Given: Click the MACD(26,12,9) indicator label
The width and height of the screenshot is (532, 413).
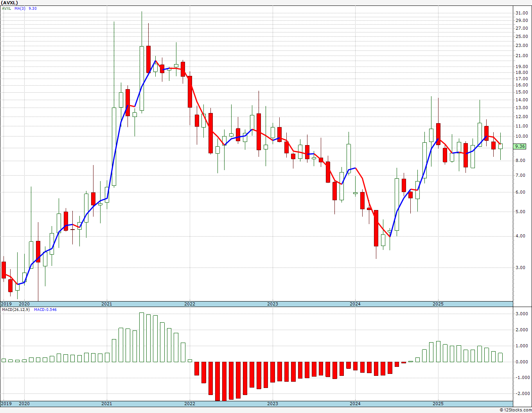Looking at the screenshot, I should (15, 309).
